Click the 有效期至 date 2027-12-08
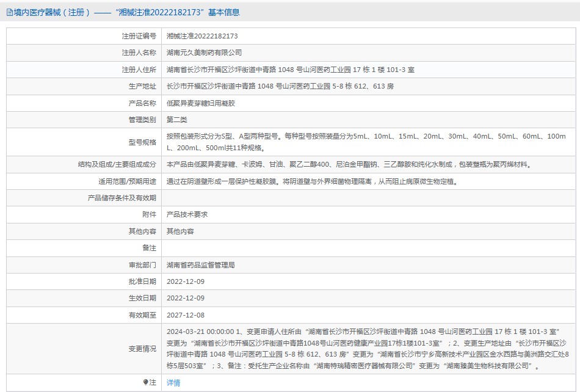 pyautogui.click(x=186, y=315)
